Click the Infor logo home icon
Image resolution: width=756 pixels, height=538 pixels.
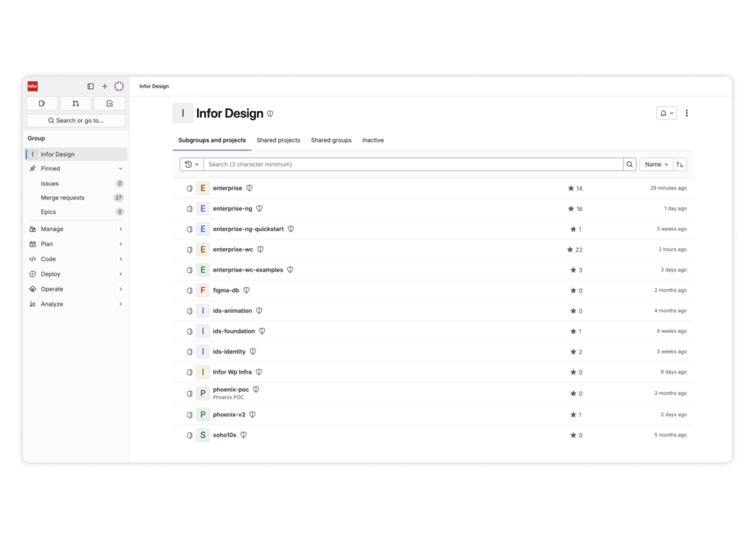pos(32,86)
